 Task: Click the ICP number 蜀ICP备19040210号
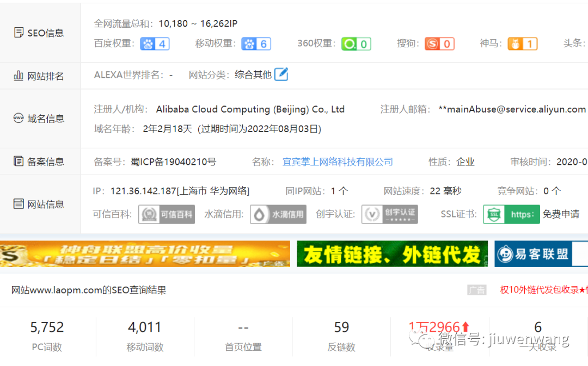tap(173, 162)
